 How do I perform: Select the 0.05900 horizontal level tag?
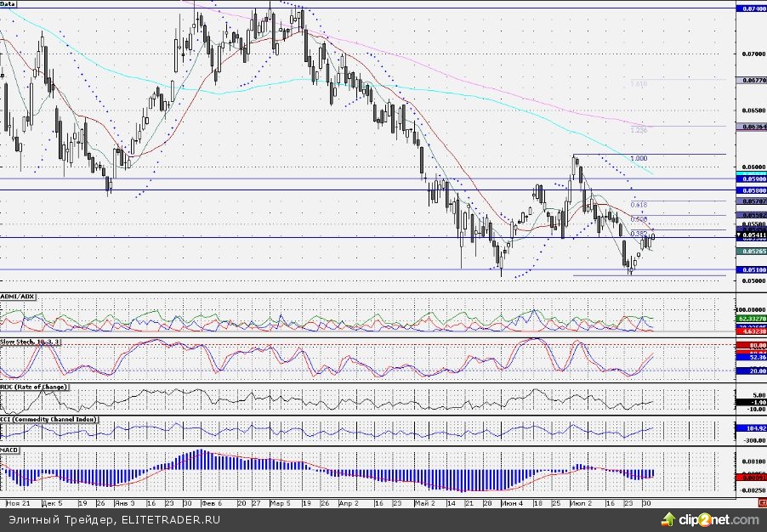[750, 179]
